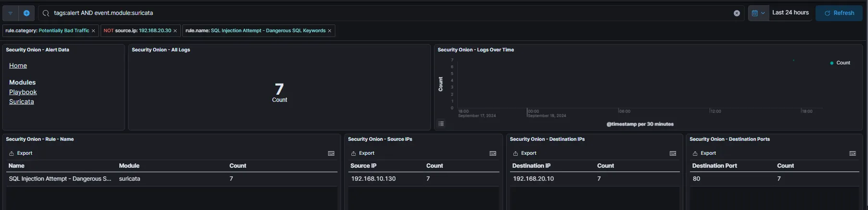Open the Suricata module link
Image resolution: width=868 pixels, height=210 pixels.
click(22, 102)
